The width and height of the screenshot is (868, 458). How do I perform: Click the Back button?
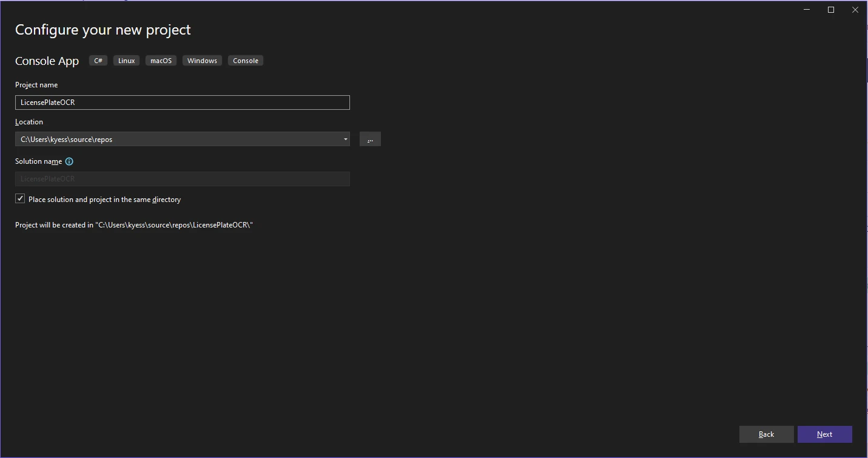(x=766, y=434)
